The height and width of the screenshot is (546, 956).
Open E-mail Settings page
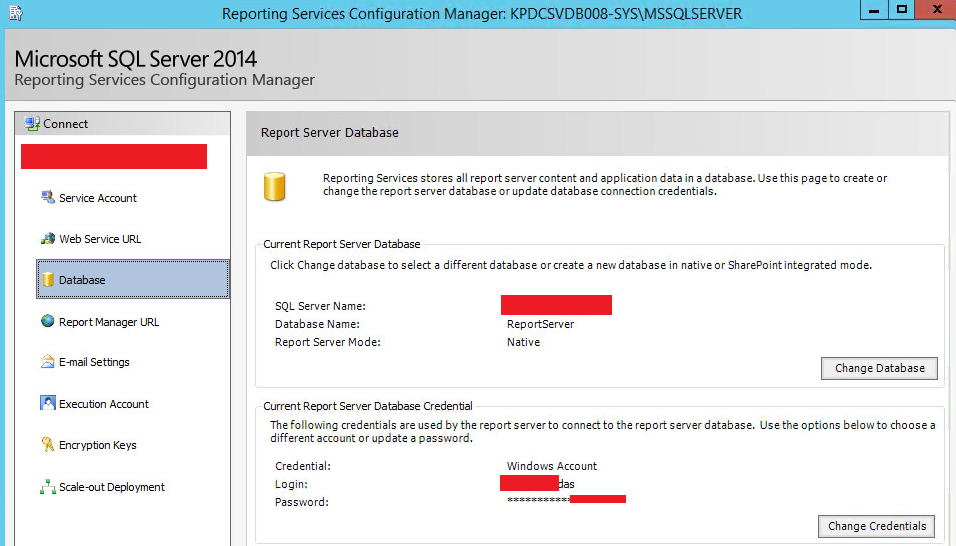click(x=94, y=362)
